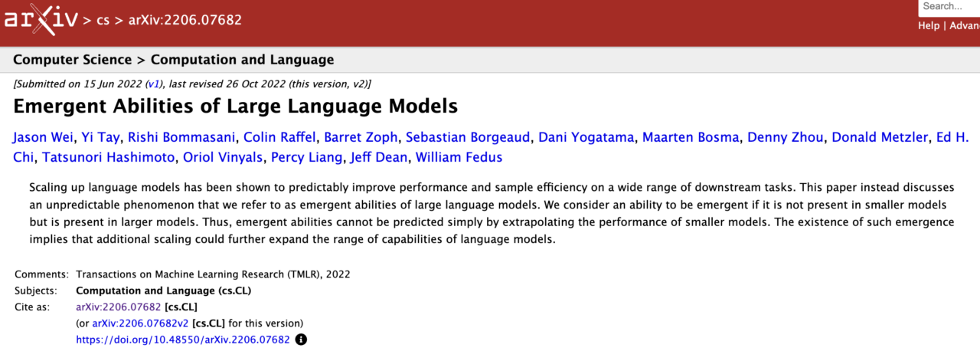View version v1 of the paper
980x348 pixels.
click(153, 84)
